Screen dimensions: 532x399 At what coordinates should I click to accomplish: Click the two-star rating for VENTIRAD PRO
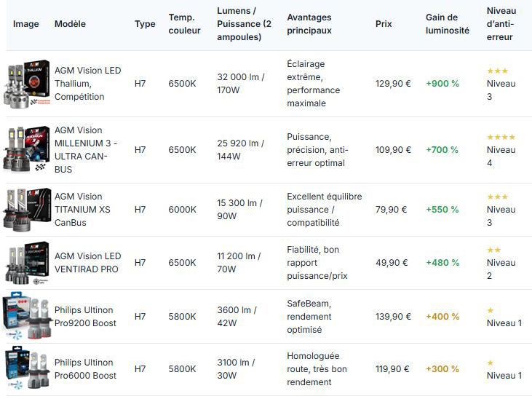click(493, 250)
